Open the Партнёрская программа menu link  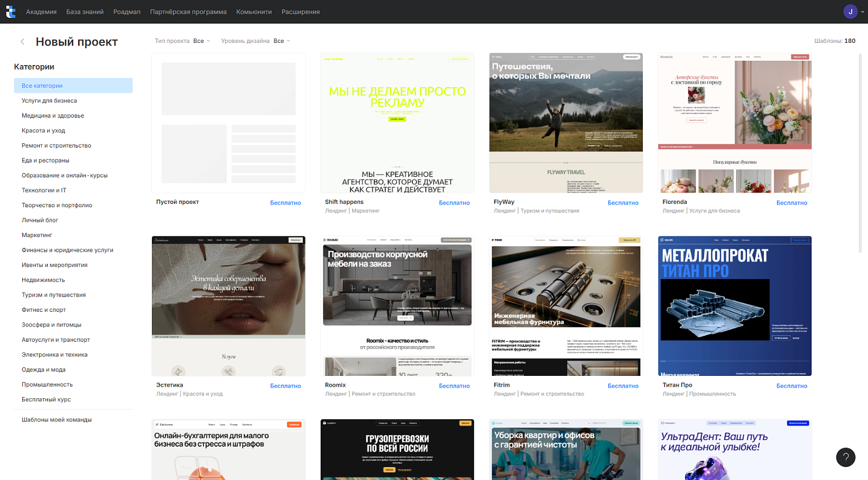(x=188, y=11)
